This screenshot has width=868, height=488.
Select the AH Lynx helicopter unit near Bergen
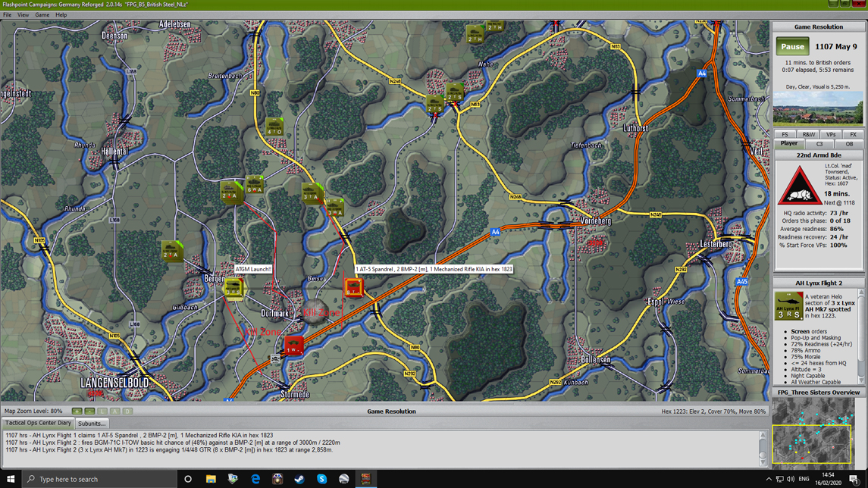(233, 289)
